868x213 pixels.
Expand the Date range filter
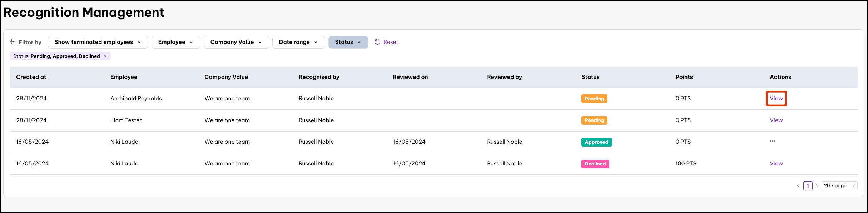pos(298,42)
